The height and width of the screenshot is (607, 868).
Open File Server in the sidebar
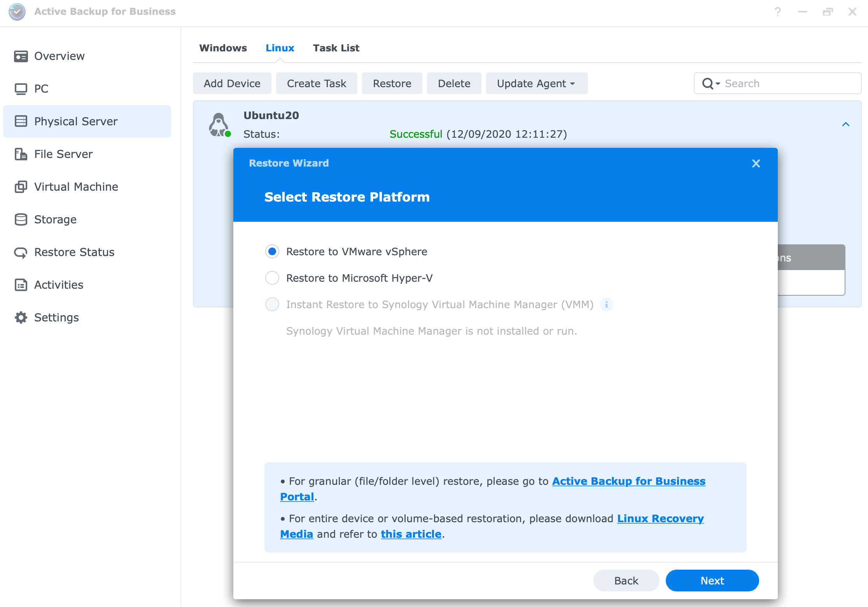point(87,154)
